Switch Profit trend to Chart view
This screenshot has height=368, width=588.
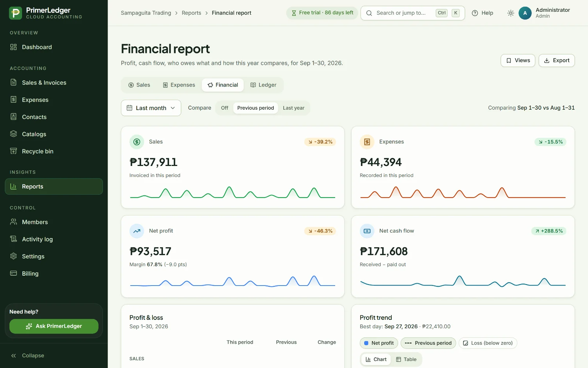376,360
